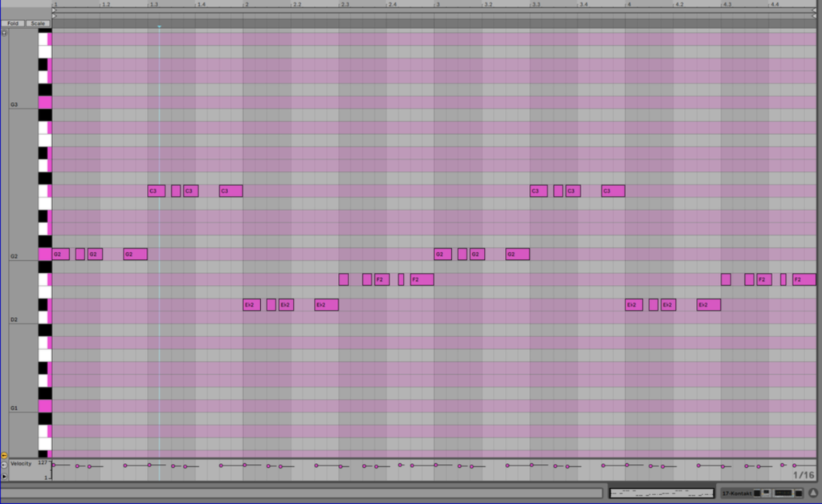Select the C3 note starting at 3.3
The image size is (822, 504).
pyautogui.click(x=539, y=191)
